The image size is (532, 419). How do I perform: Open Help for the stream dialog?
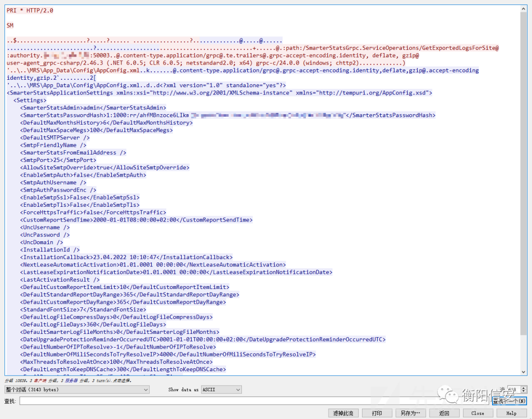point(511,413)
